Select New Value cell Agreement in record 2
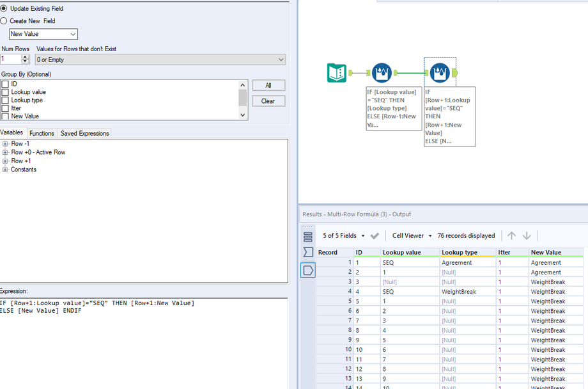The height and width of the screenshot is (389, 588). 556,273
